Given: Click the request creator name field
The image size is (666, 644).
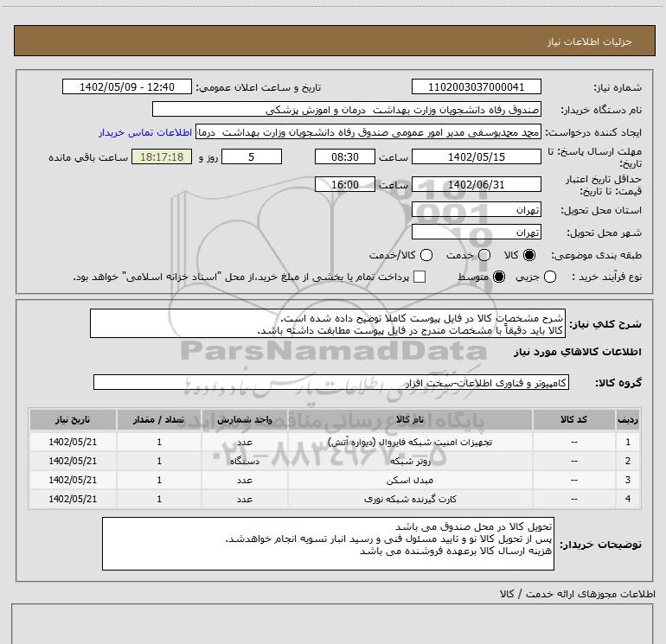Looking at the screenshot, I should 368,132.
